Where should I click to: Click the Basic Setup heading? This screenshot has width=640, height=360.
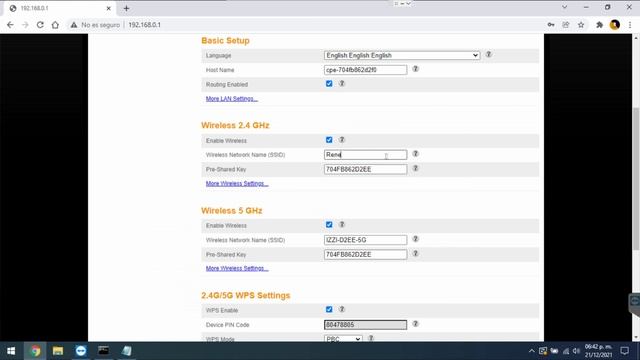point(225,40)
